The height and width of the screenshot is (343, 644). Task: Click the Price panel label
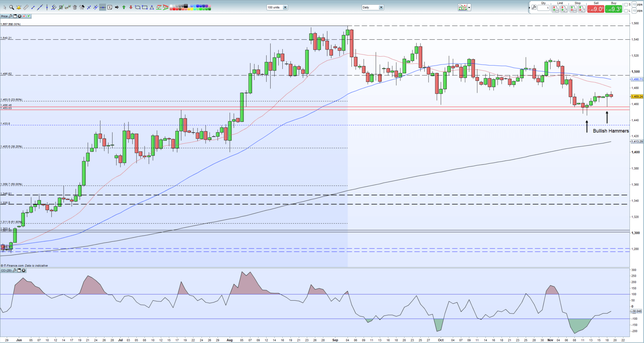[4, 16]
